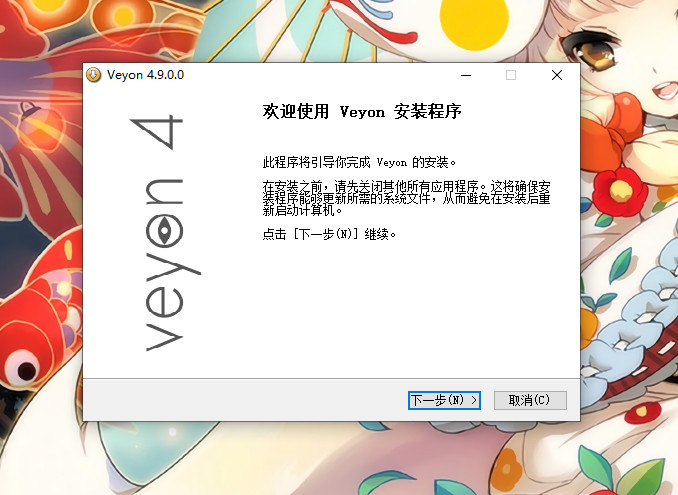Click the eye-shaped O in Veyon logo
The height and width of the screenshot is (495, 678).
click(160, 230)
